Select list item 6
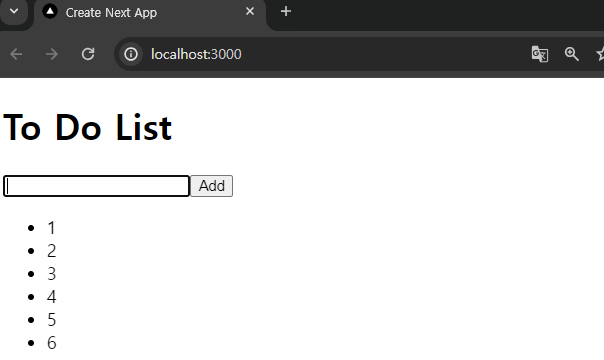Viewport: 604px width, 360px height. point(52,343)
